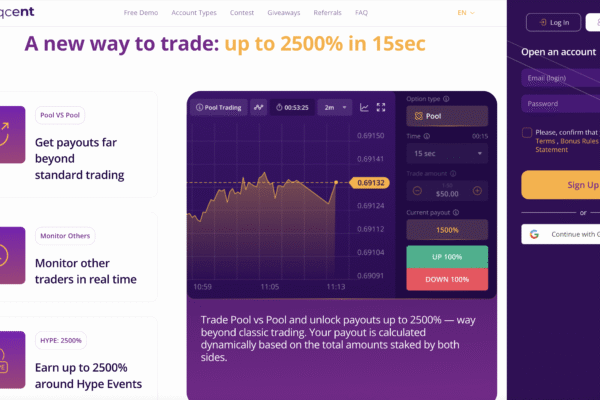This screenshot has width=600, height=400.
Task: Expand the EN language selector
Action: [466, 13]
